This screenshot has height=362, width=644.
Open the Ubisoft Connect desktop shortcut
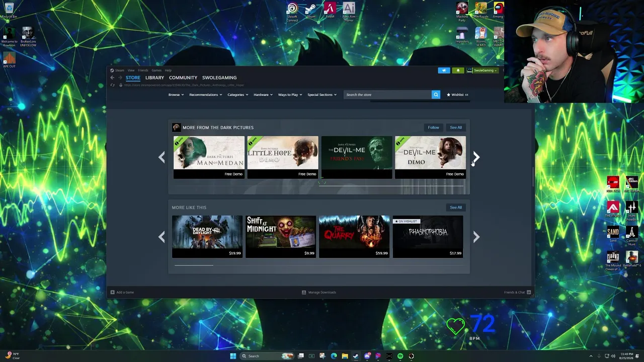click(292, 12)
